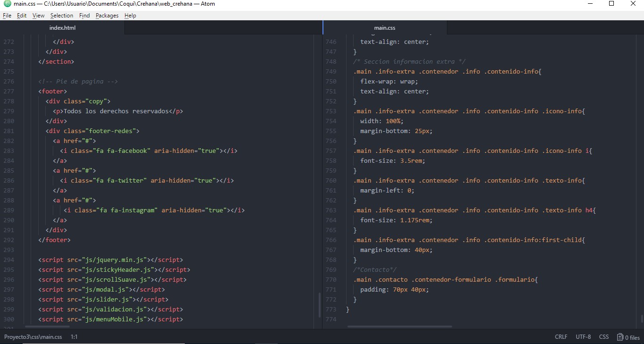Click the closing </section> tag

(56, 61)
